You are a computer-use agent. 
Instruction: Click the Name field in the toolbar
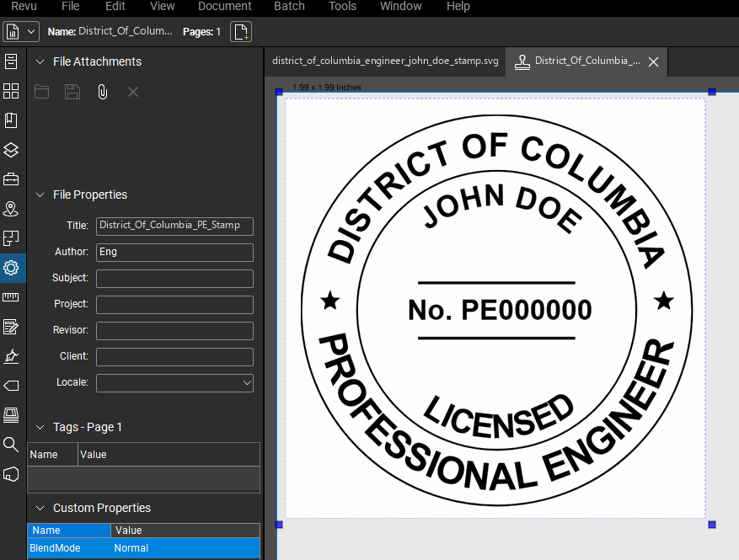point(126,31)
